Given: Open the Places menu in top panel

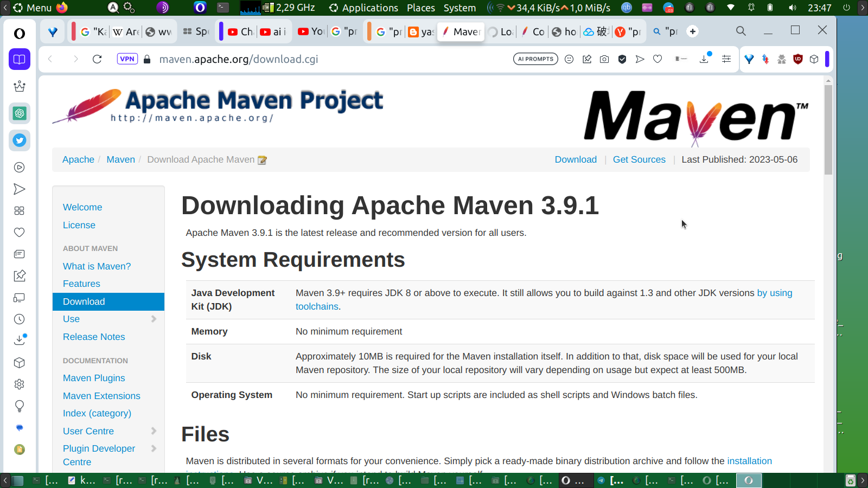Looking at the screenshot, I should (x=421, y=8).
